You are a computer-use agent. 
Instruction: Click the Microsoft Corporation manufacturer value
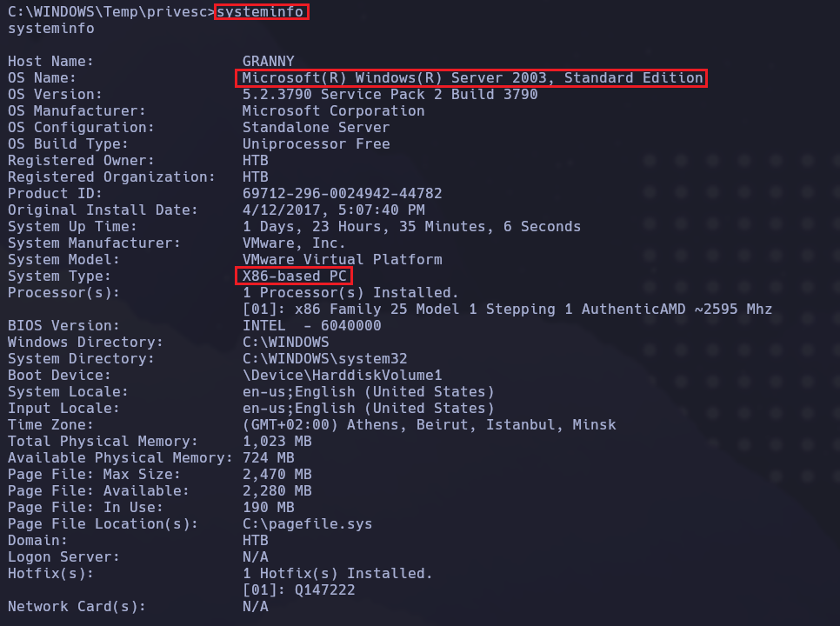[333, 110]
